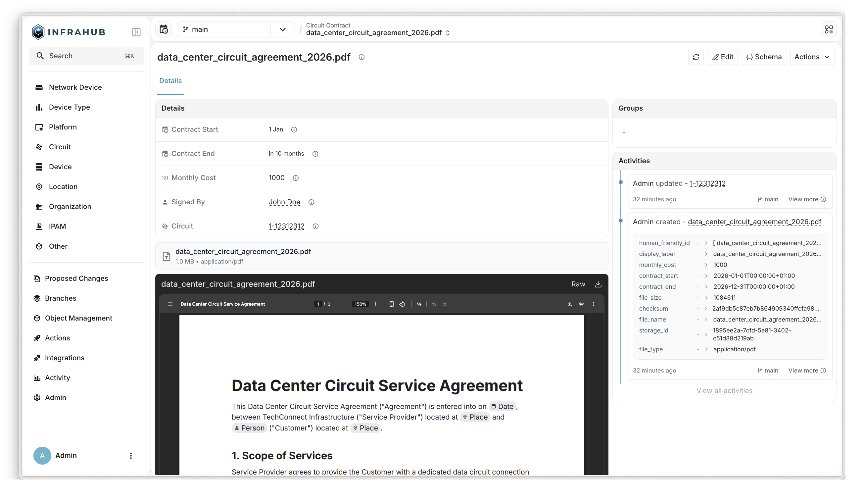The image size is (864, 504).
Task: Open the PDF viewer more-options menu
Action: (594, 304)
